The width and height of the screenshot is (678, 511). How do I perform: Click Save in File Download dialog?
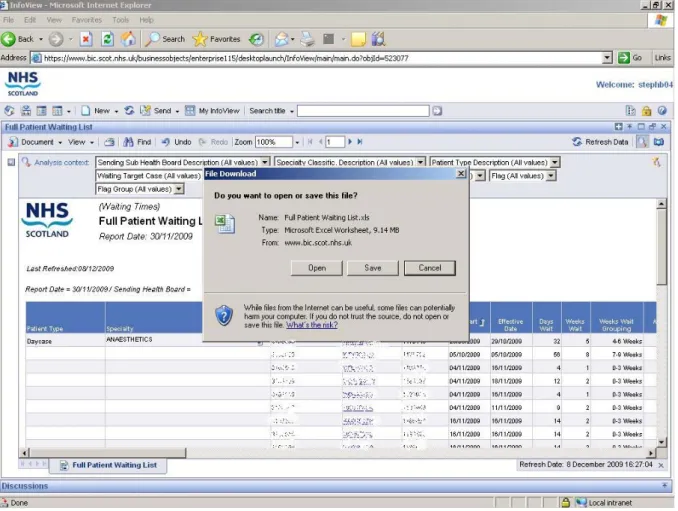coord(373,268)
